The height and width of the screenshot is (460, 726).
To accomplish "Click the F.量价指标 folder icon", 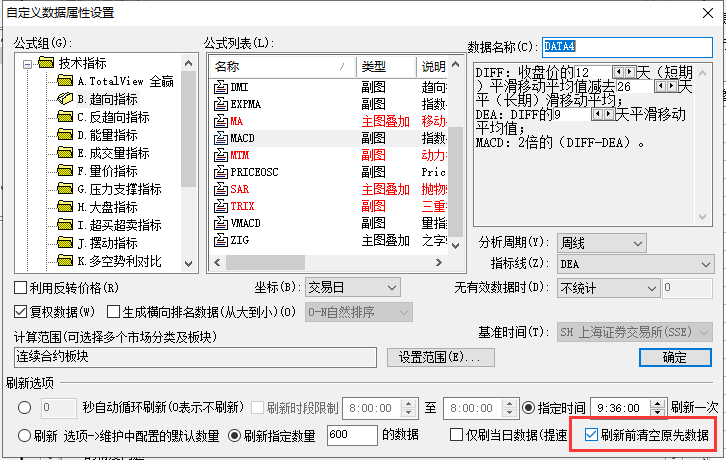I will tap(65, 171).
